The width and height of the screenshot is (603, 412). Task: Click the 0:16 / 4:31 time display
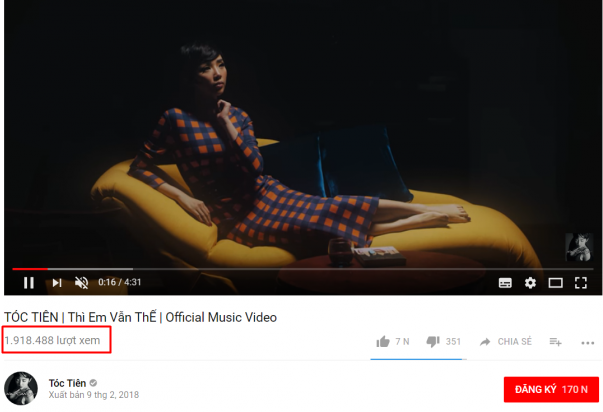(120, 282)
